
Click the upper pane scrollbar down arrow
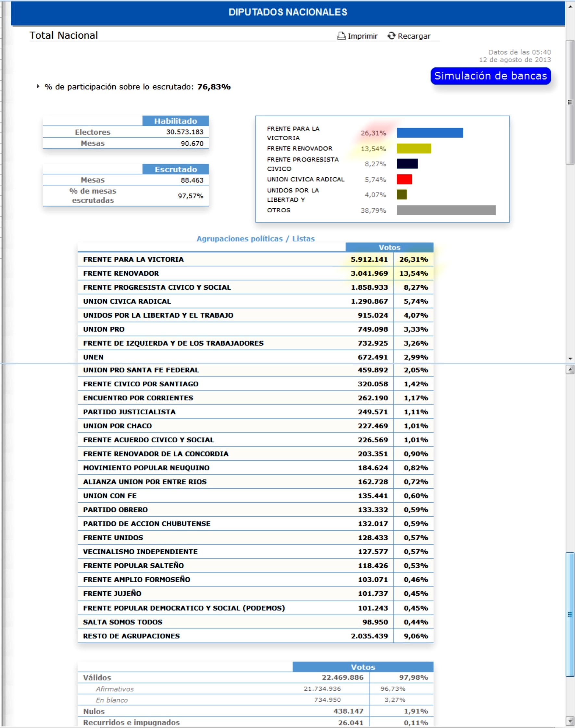(570, 358)
